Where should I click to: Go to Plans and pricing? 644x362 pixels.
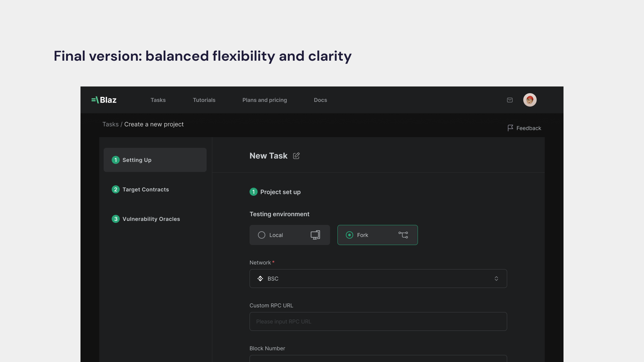(265, 100)
